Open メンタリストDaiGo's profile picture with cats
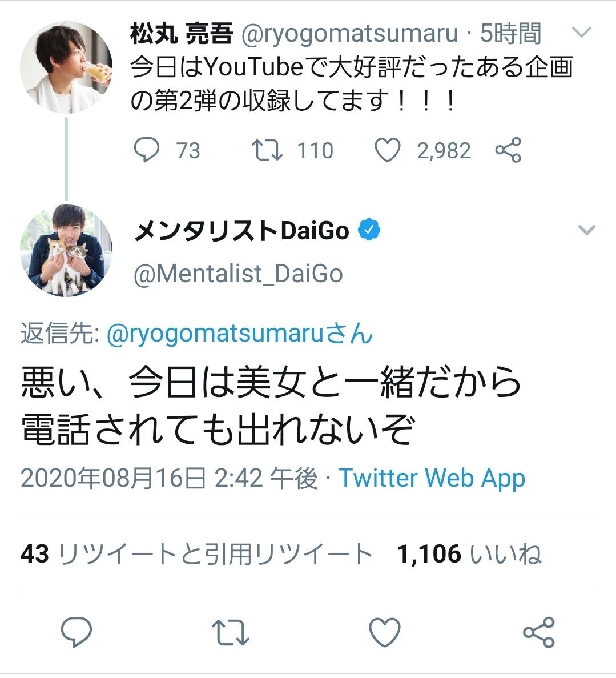The height and width of the screenshot is (678, 616). 66,250
